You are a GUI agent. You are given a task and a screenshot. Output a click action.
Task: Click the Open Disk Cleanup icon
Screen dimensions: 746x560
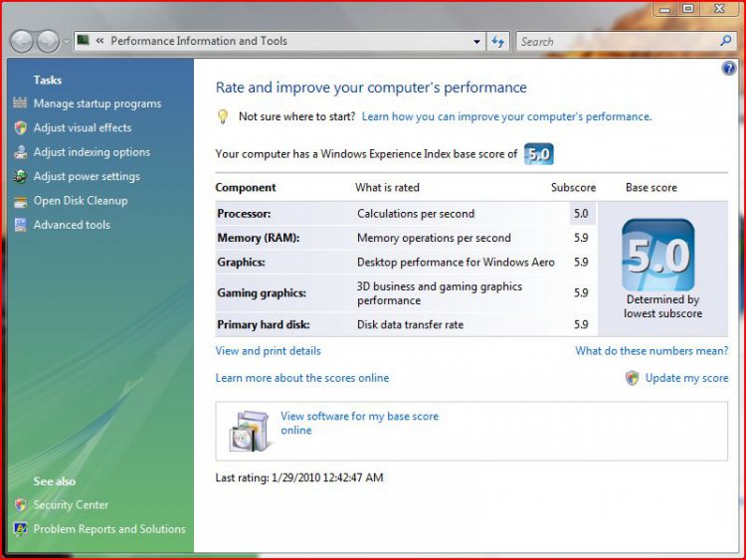(x=20, y=202)
